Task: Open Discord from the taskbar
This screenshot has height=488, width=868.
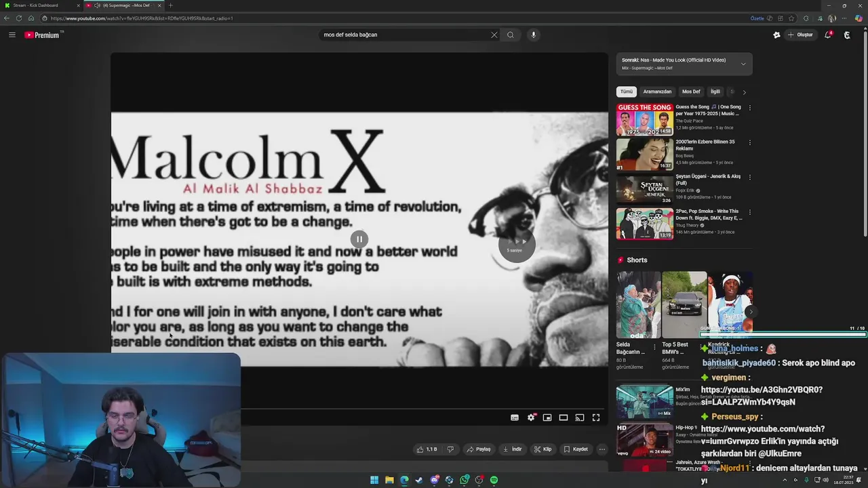Action: (x=434, y=480)
